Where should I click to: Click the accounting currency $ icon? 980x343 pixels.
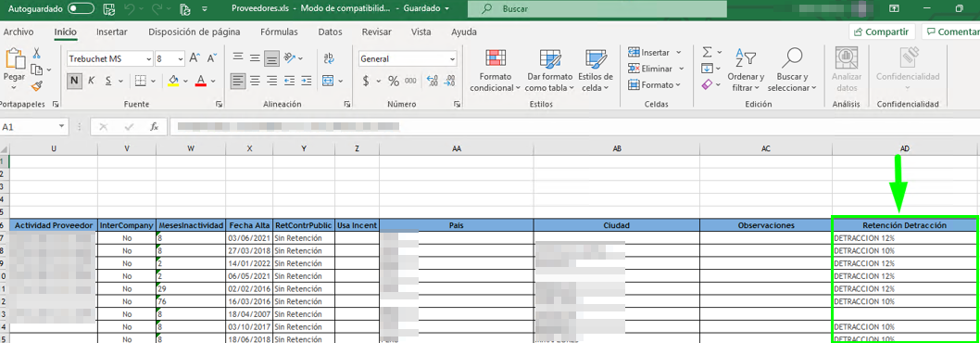(x=366, y=81)
